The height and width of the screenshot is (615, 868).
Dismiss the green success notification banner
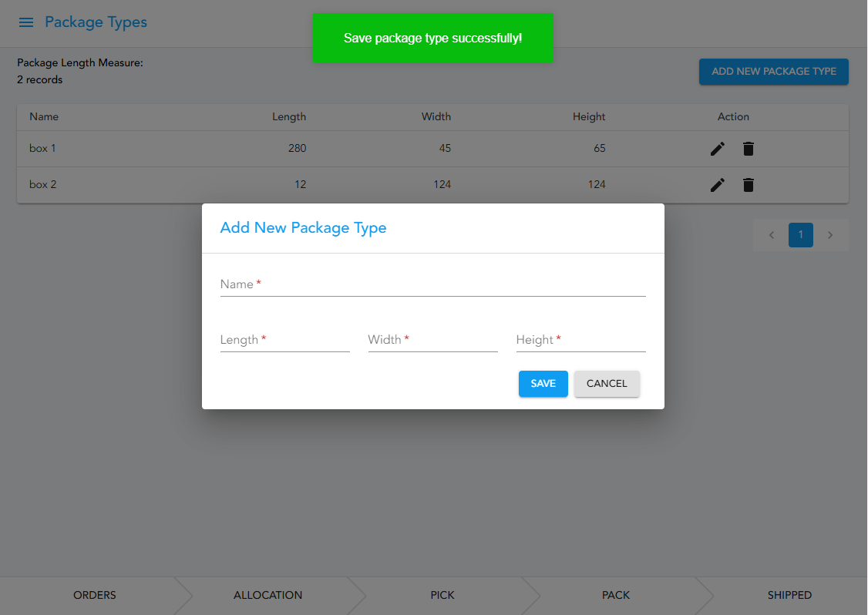[432, 37]
